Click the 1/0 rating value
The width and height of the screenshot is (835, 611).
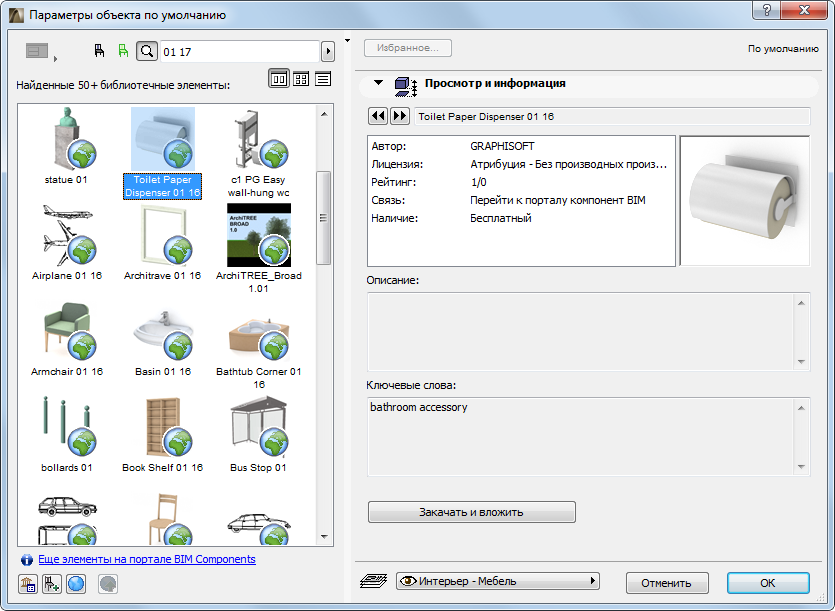point(478,182)
